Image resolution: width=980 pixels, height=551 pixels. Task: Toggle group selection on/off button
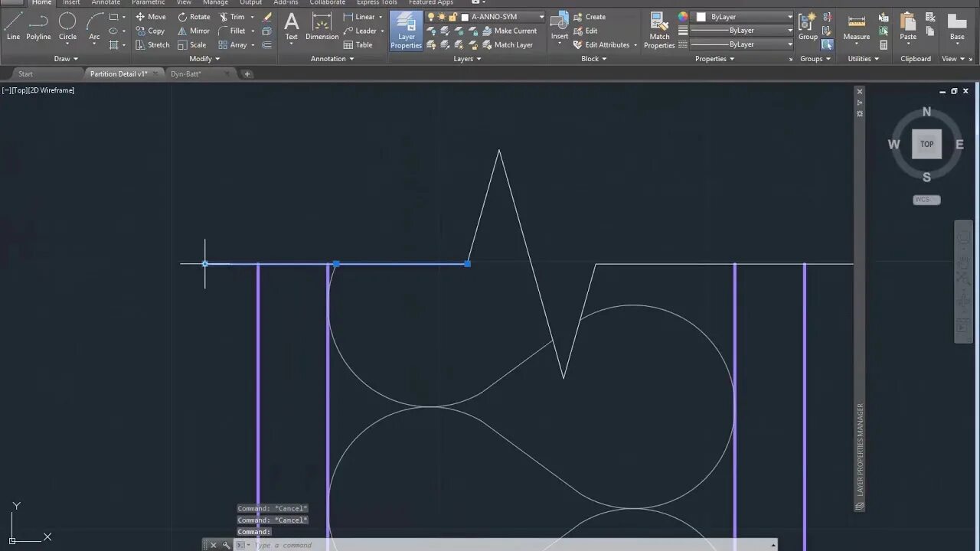click(827, 44)
